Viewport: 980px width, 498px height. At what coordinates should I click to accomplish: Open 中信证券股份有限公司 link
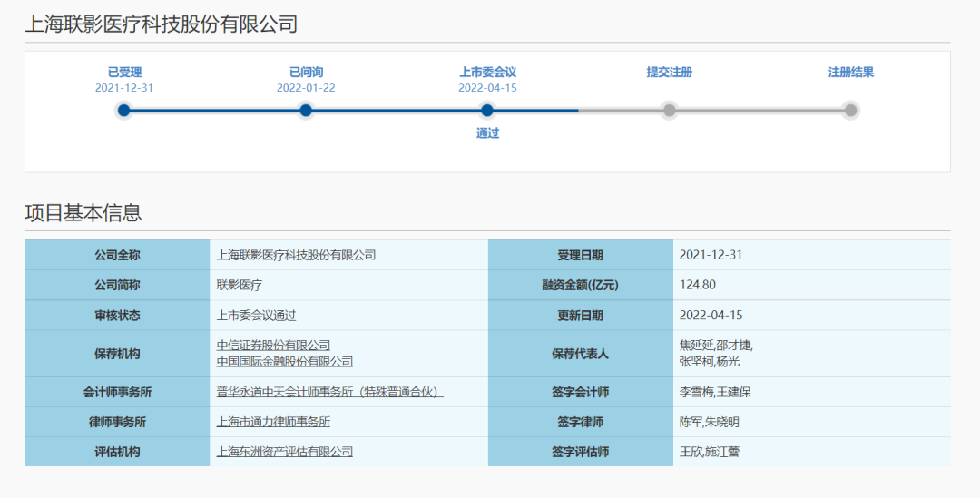(x=273, y=345)
